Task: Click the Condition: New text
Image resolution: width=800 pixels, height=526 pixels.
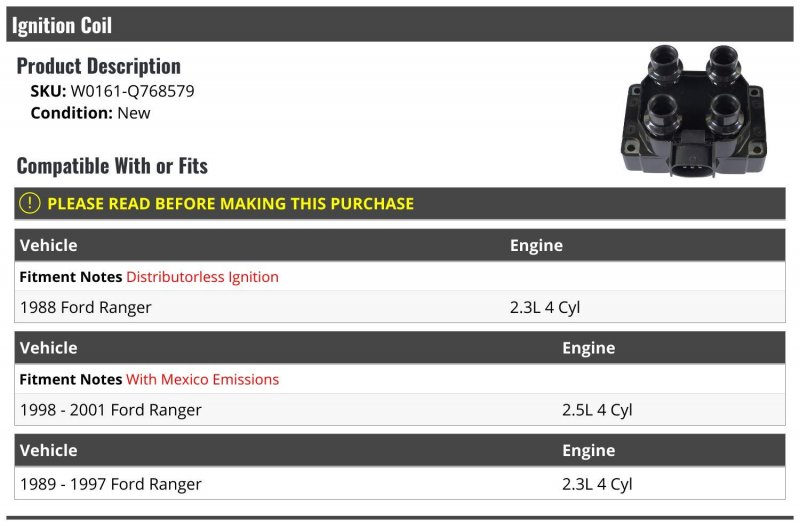Action: (x=90, y=113)
